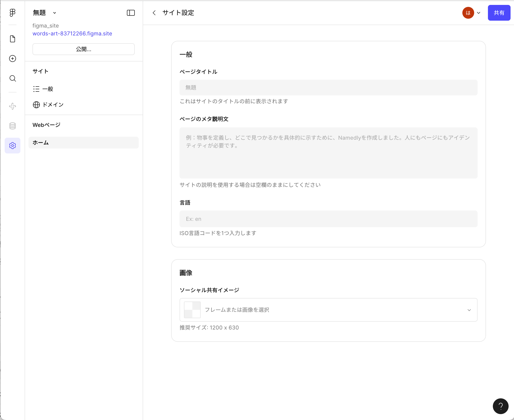
Task: Click the general settings list icon
Action: click(x=36, y=89)
